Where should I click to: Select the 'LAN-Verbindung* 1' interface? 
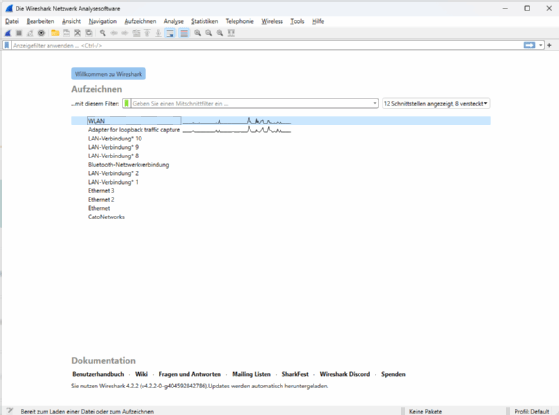(x=113, y=182)
